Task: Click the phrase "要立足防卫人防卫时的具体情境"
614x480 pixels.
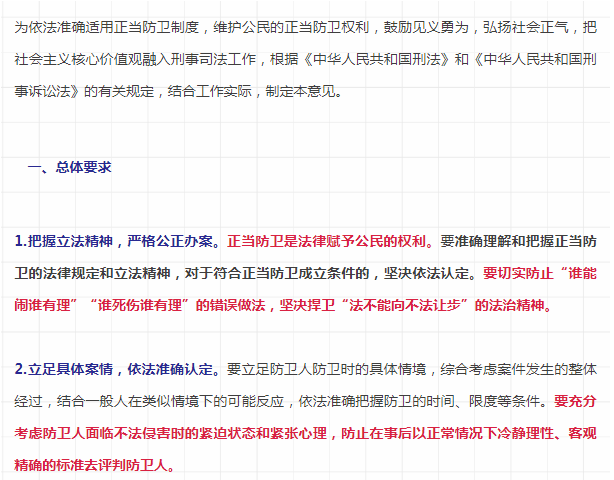Action: pos(327,369)
